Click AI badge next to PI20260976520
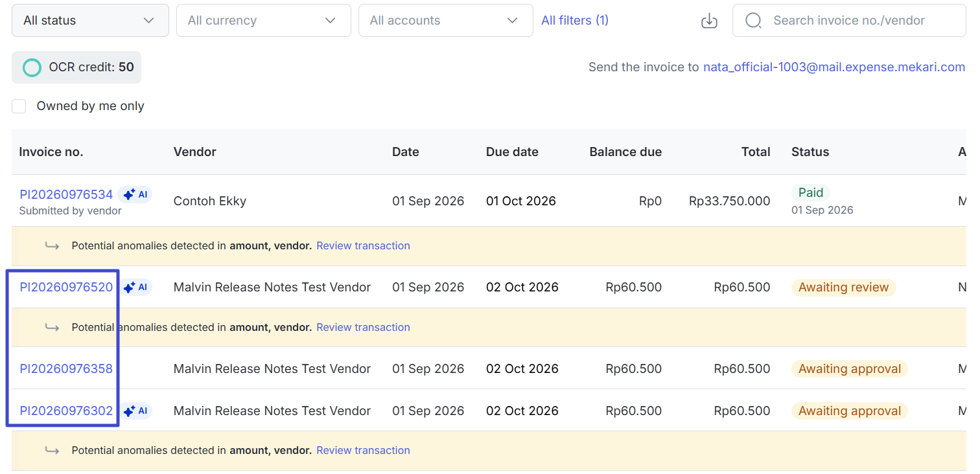This screenshot has height=474, width=980. tap(135, 287)
